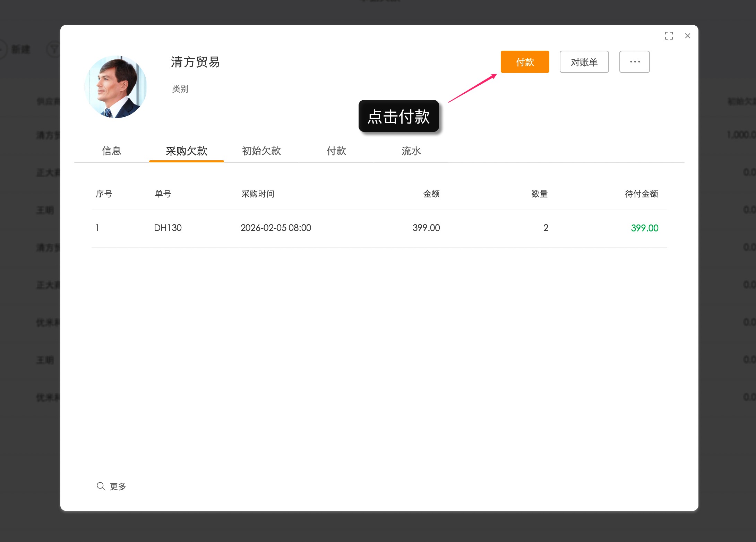Viewport: 756px width, 542px height.
Task: Click the filter funnel icon
Action: pos(54,49)
